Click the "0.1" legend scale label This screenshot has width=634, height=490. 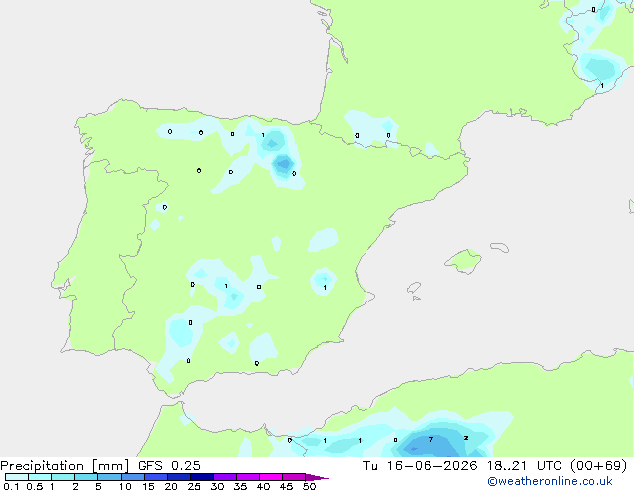click(11, 486)
